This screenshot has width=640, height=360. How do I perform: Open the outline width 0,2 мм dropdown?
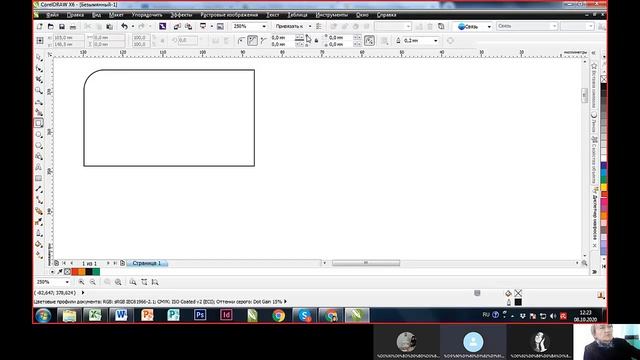click(x=436, y=40)
